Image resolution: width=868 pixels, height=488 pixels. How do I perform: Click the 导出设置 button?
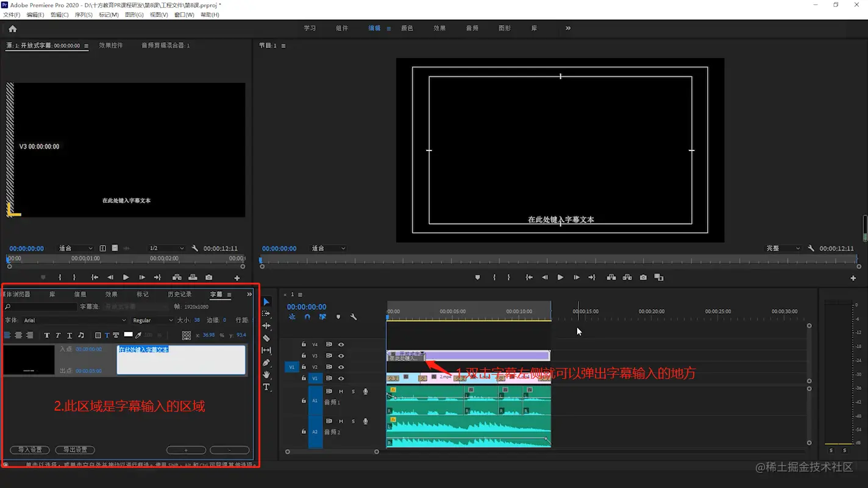pos(75,450)
